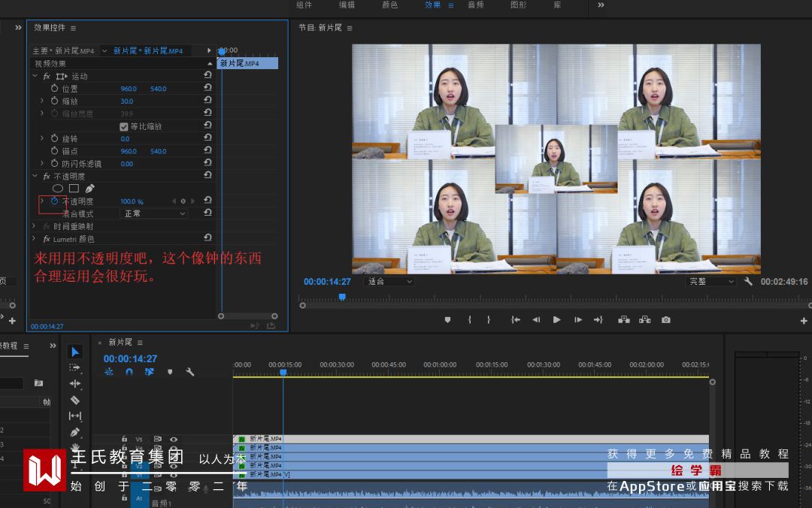Viewport: 812px width, 508px height.
Task: Reset the 位置 parameter
Action: (x=208, y=87)
